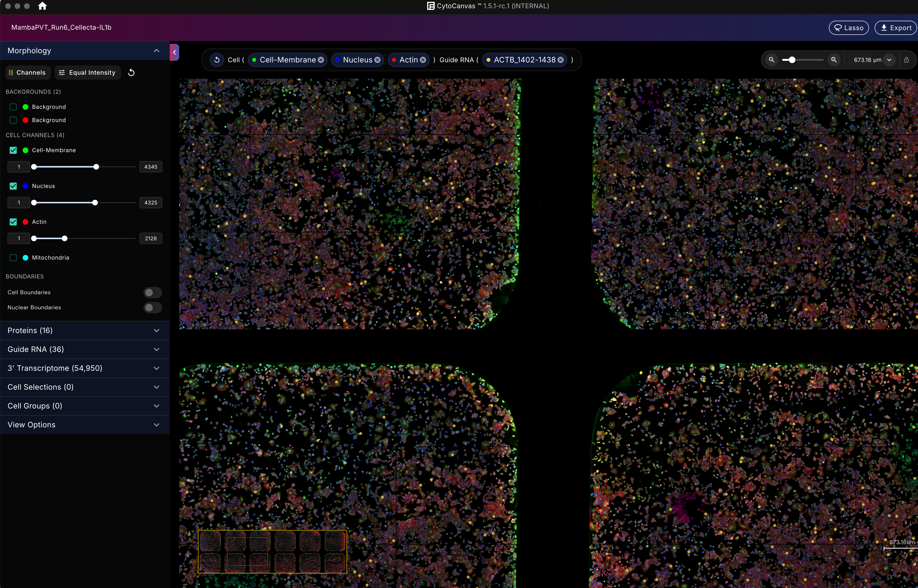Click the zoom level slider handle

(x=792, y=60)
